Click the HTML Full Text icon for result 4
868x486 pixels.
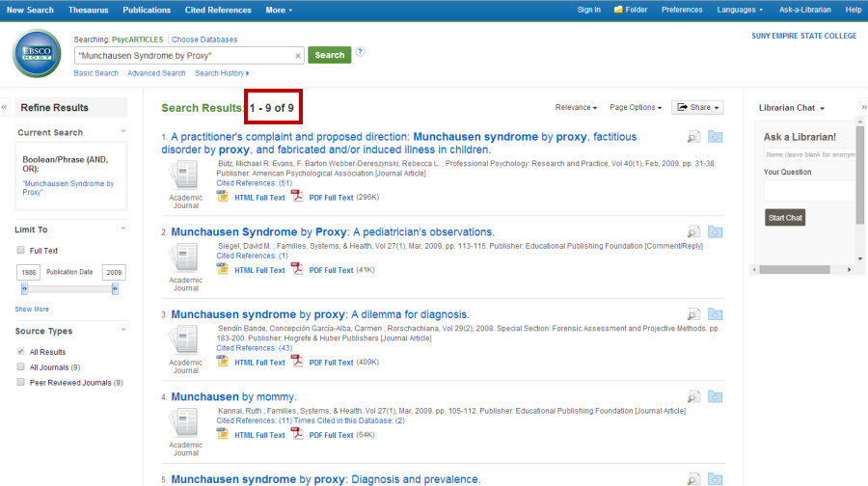click(x=223, y=434)
